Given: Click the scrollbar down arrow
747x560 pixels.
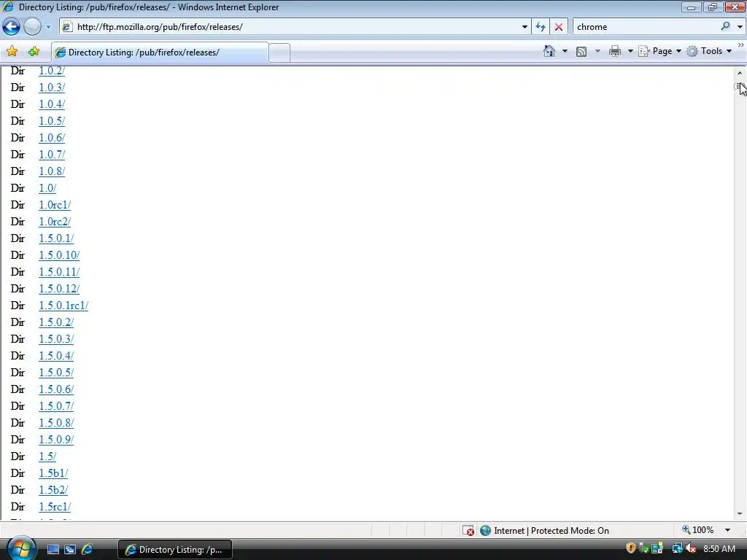Looking at the screenshot, I should (740, 514).
